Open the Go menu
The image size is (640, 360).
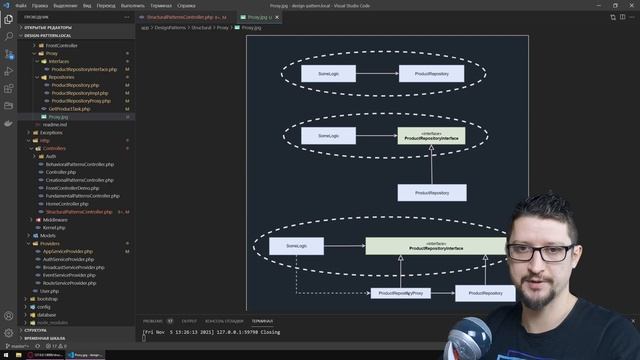tap(106, 6)
